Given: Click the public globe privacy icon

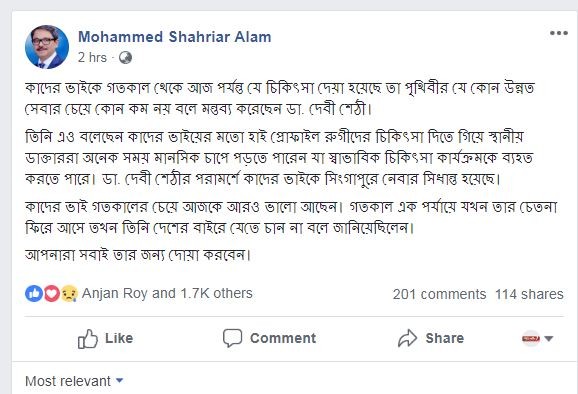Looking at the screenshot, I should tap(125, 58).
